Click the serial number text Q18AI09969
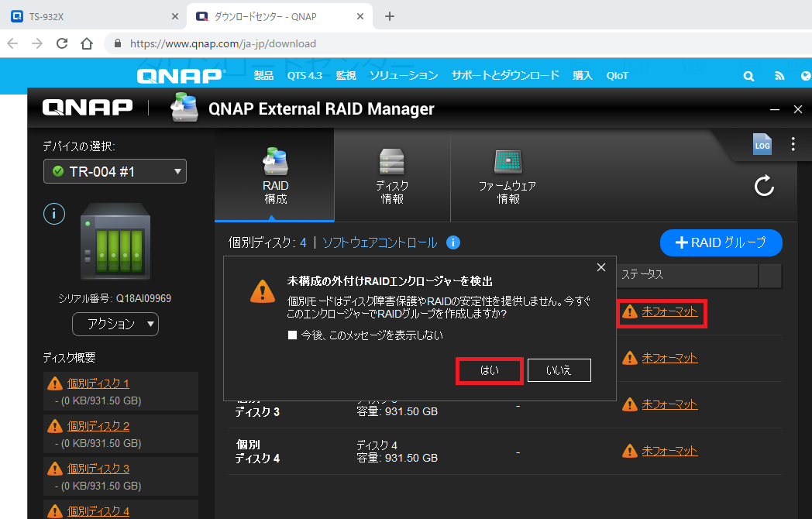 [143, 298]
